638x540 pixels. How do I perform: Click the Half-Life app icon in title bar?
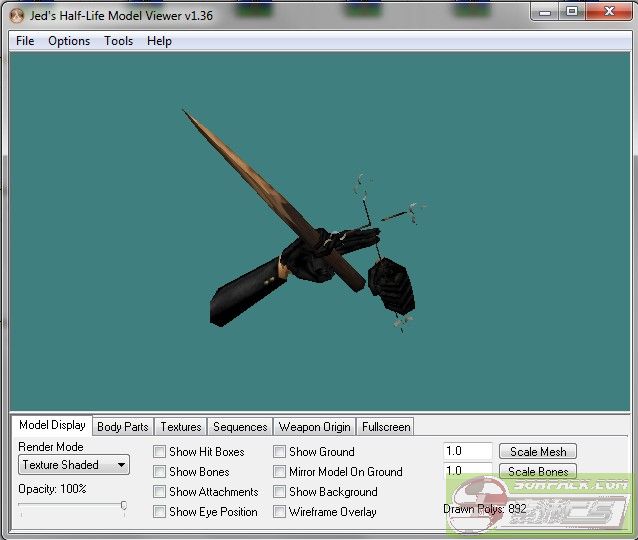click(16, 13)
